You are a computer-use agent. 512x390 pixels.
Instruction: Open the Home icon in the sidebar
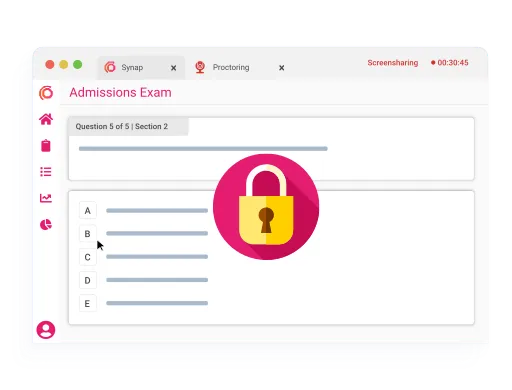pyautogui.click(x=46, y=119)
